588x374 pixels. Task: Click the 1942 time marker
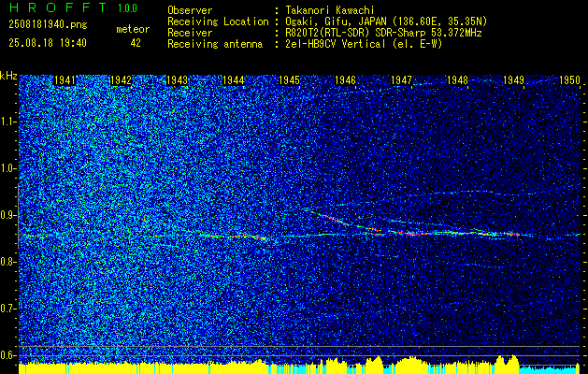[122, 79]
